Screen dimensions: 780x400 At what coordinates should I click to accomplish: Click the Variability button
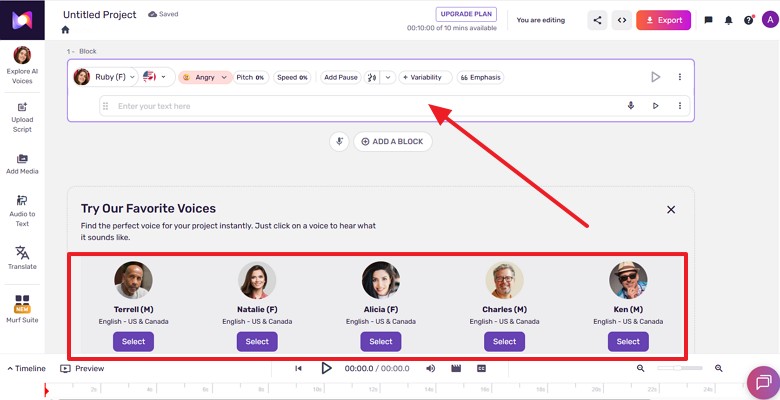click(x=425, y=78)
